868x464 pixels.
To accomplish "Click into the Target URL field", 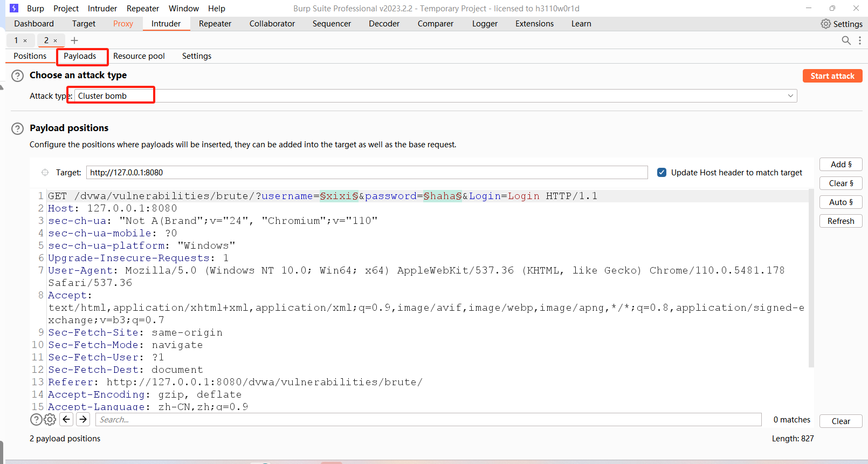I will tap(367, 173).
